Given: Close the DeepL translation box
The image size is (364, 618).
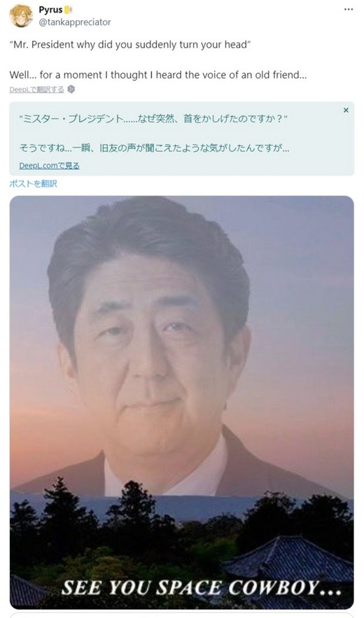Looking at the screenshot, I should (x=346, y=110).
